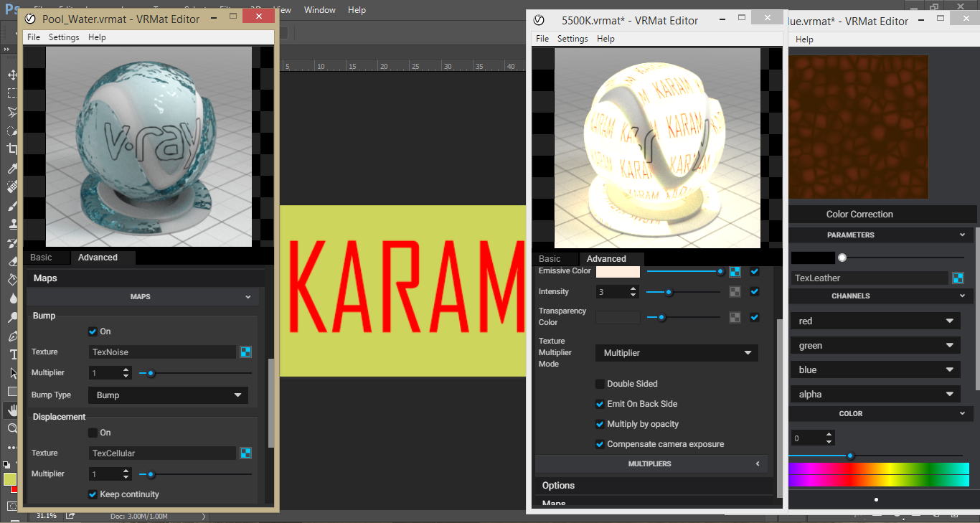
Task: Open Help menu in 5500K editor
Action: 606,39
